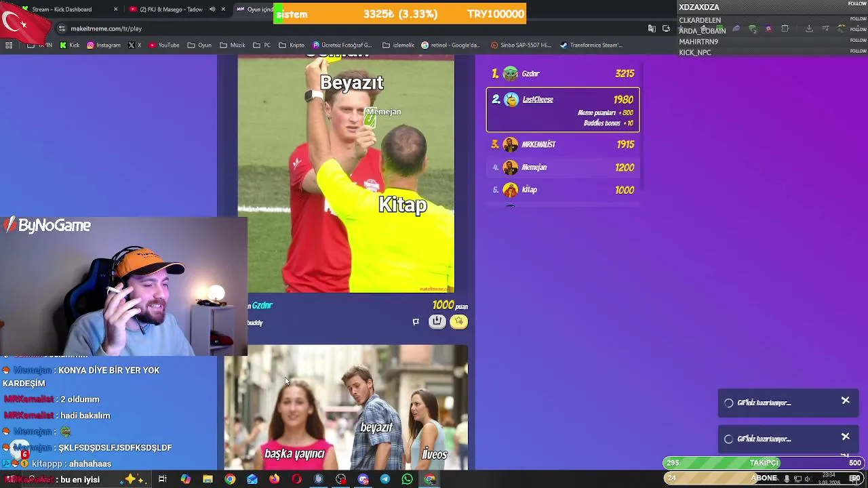Click the 1000 puan score text
This screenshot has width=868, height=488.
pyautogui.click(x=450, y=306)
